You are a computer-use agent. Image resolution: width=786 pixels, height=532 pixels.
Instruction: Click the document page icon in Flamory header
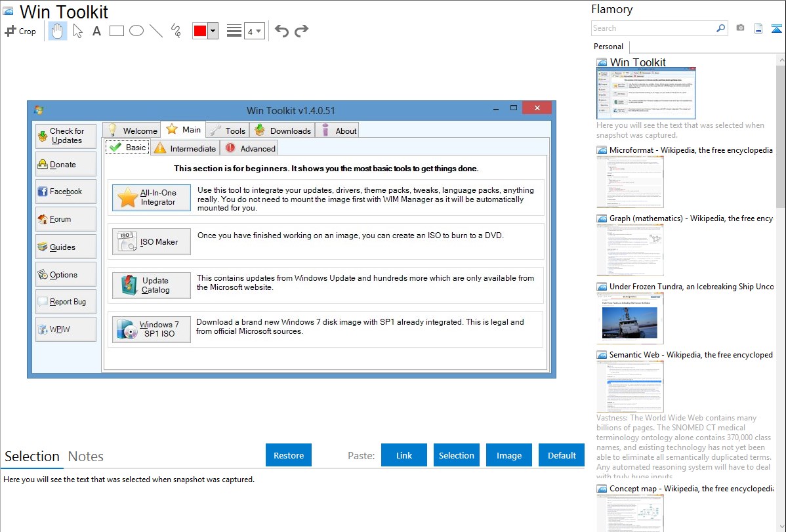coord(758,29)
